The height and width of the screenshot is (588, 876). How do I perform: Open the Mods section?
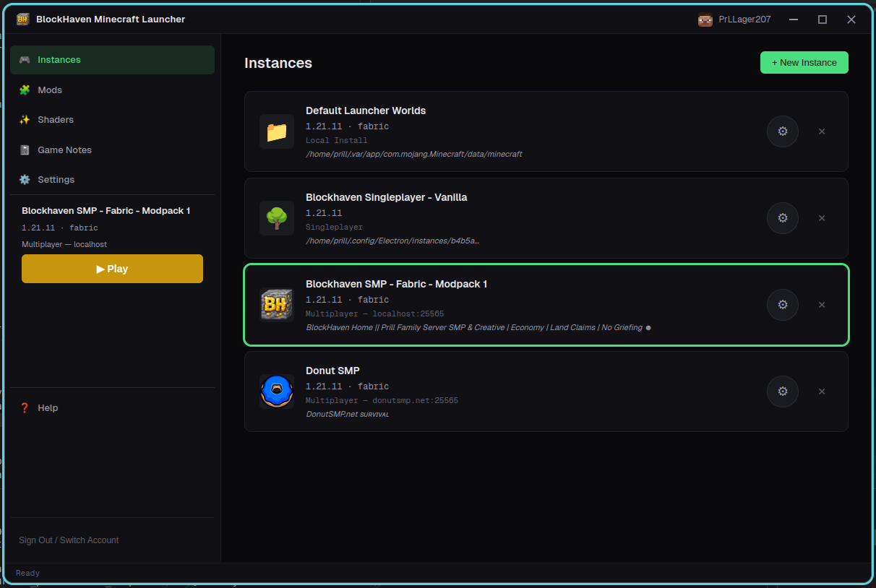tap(112, 90)
